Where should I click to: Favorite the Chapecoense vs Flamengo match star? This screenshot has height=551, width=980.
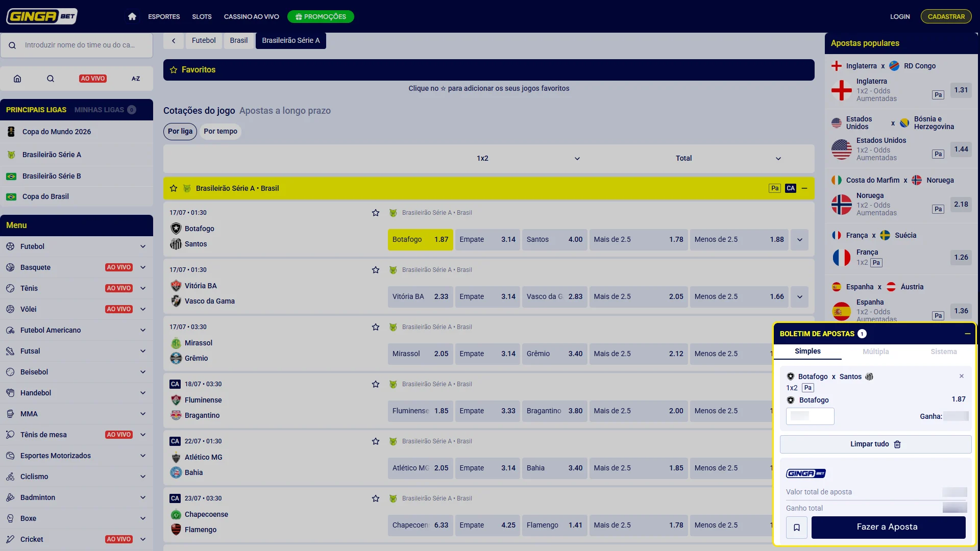point(376,498)
